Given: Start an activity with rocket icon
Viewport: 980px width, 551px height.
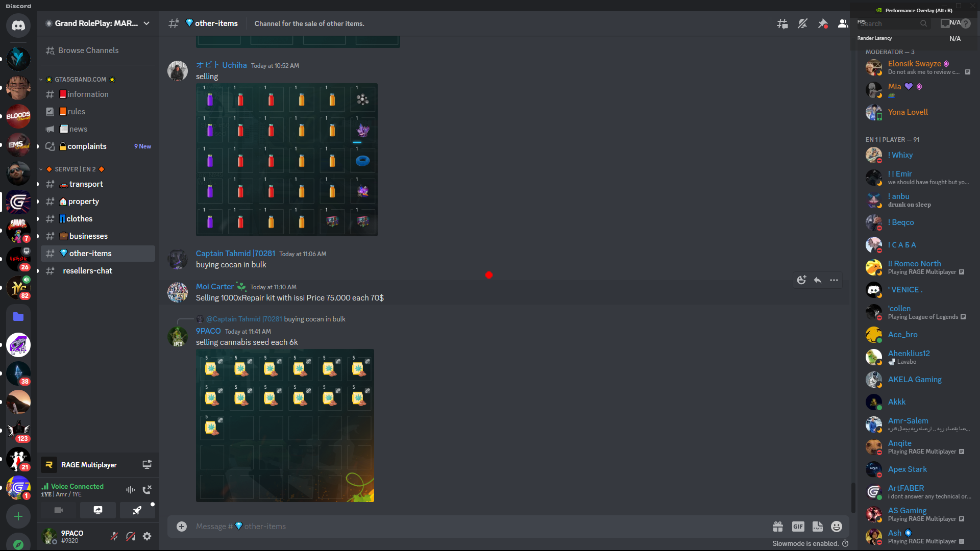Looking at the screenshot, I should (137, 510).
